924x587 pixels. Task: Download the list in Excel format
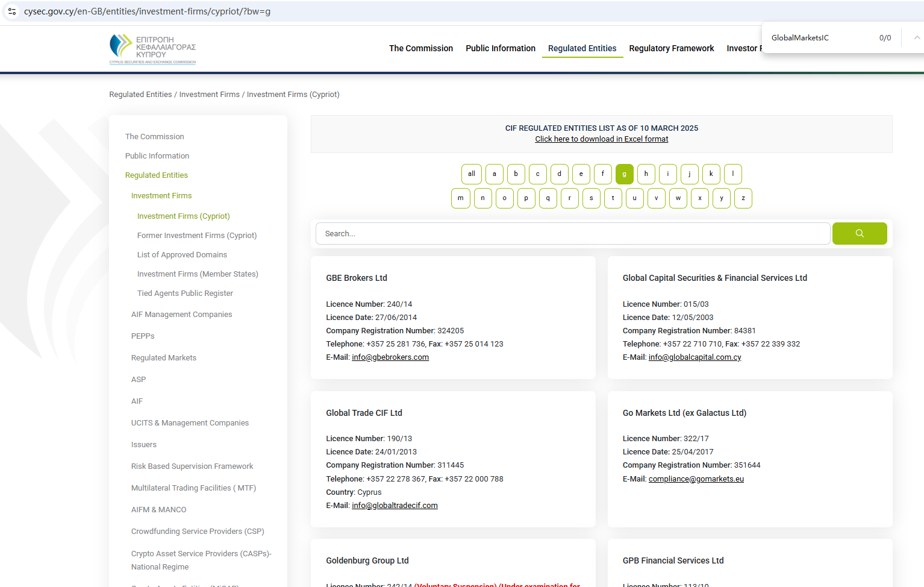[601, 139]
